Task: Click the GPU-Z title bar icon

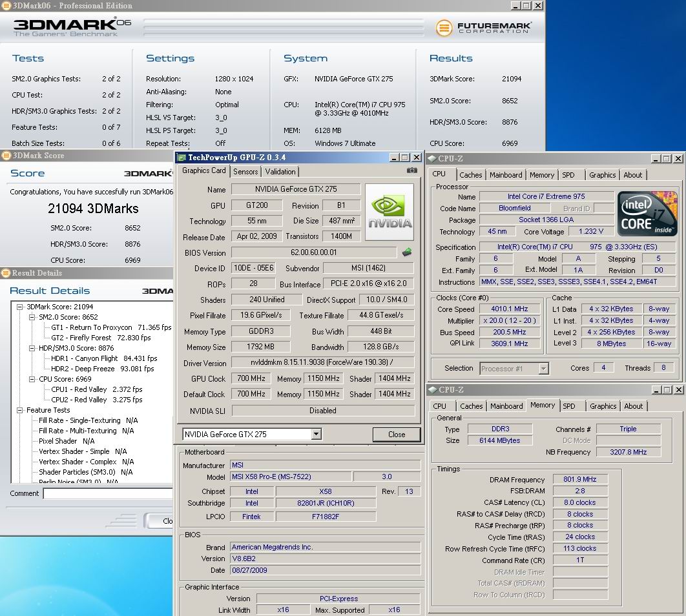Action: click(182, 158)
